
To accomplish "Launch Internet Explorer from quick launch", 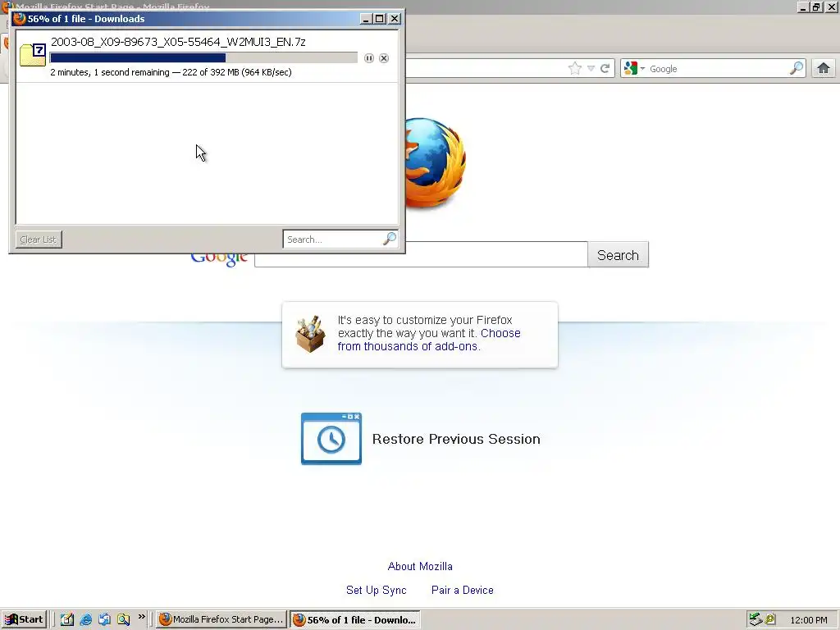I will tap(85, 620).
